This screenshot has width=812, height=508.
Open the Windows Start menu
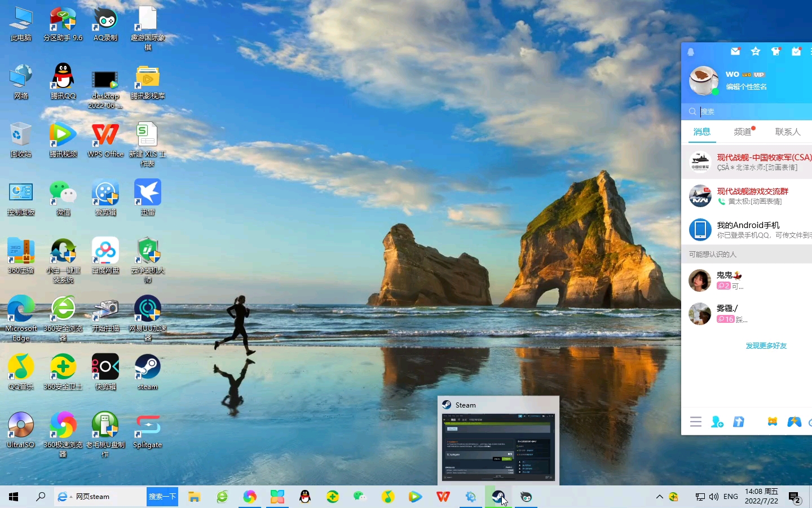(14, 497)
